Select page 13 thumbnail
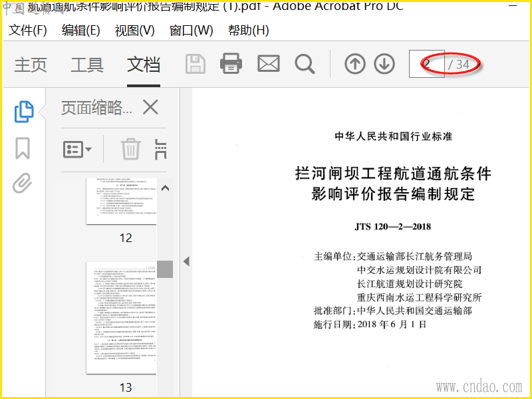The width and height of the screenshot is (532, 399). pyautogui.click(x=121, y=318)
